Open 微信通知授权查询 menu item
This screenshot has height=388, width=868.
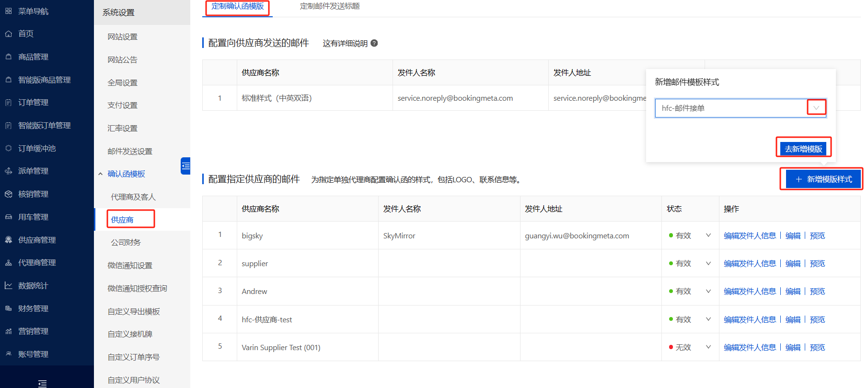pos(137,288)
